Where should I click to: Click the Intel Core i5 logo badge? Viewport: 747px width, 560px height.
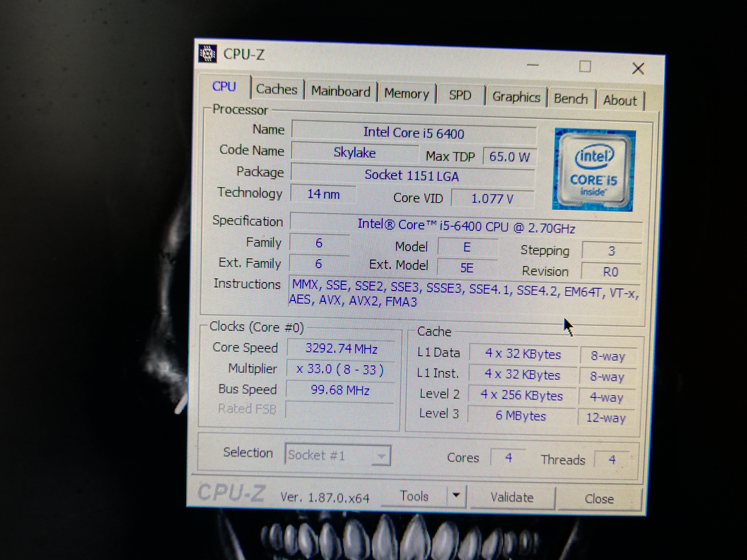[593, 170]
